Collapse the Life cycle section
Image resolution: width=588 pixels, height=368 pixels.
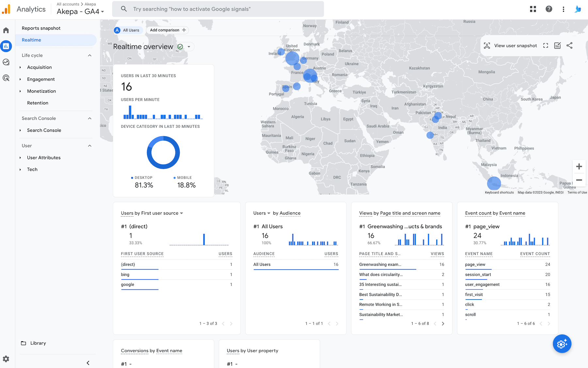[x=90, y=55]
